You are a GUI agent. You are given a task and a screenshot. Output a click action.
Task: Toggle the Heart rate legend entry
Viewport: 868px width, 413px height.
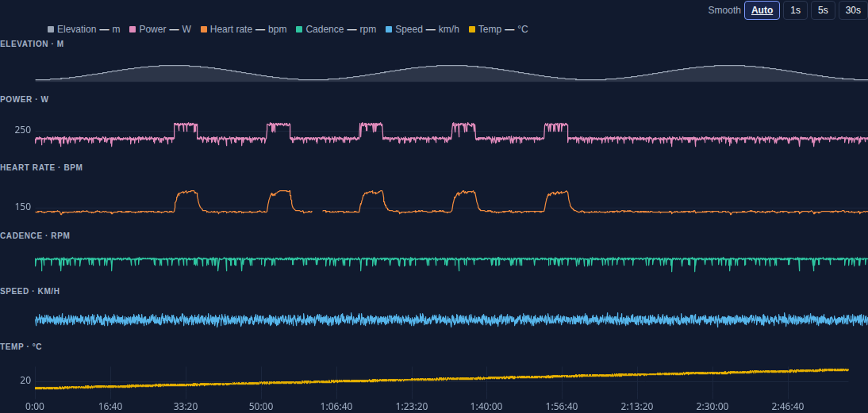point(244,29)
